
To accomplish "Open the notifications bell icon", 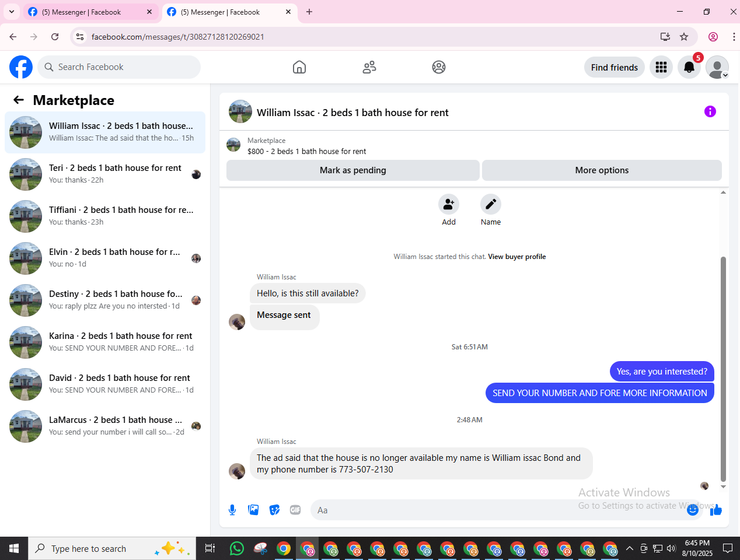I will pyautogui.click(x=689, y=67).
